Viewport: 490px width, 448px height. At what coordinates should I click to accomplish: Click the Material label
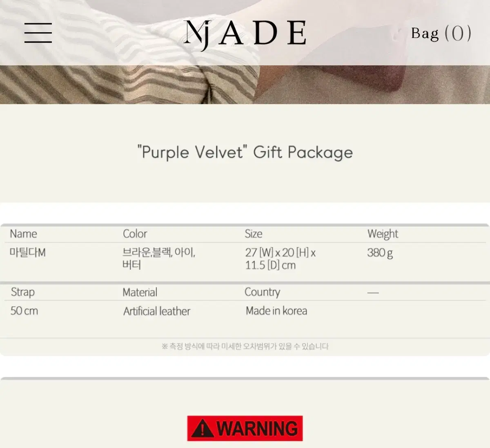coord(140,292)
